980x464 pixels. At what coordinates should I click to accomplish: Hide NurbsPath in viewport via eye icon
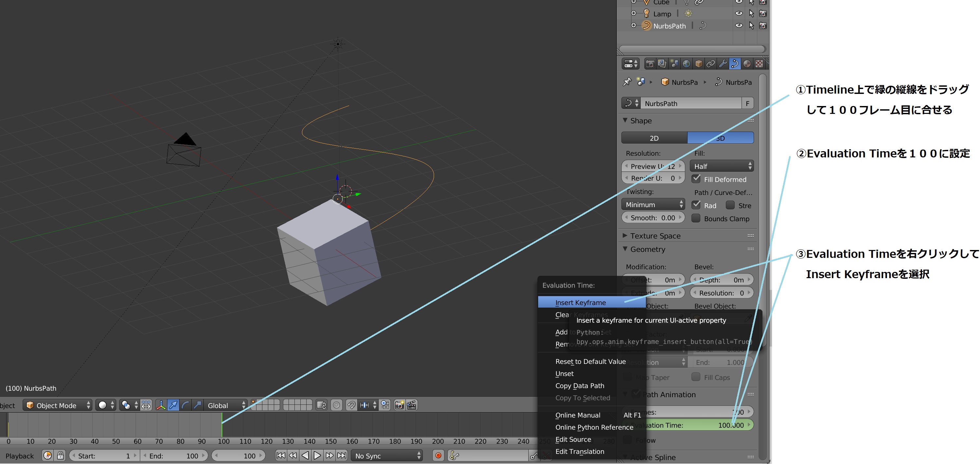tap(739, 26)
